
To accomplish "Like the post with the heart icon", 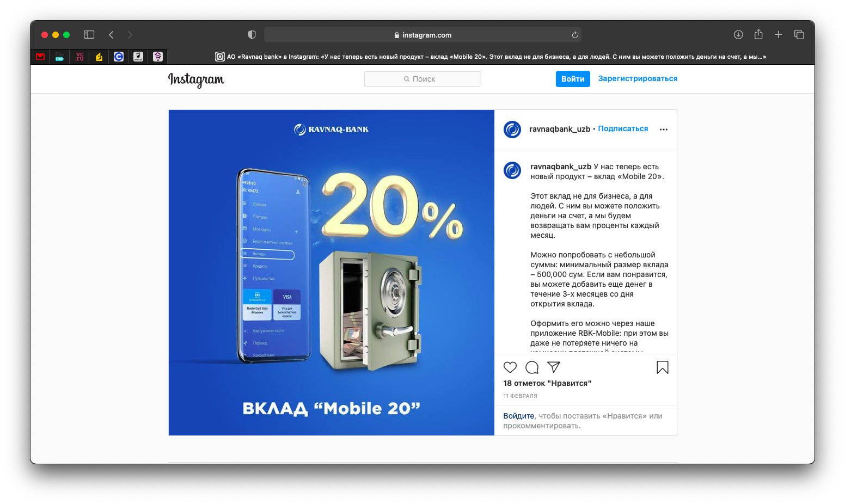I will tap(510, 367).
